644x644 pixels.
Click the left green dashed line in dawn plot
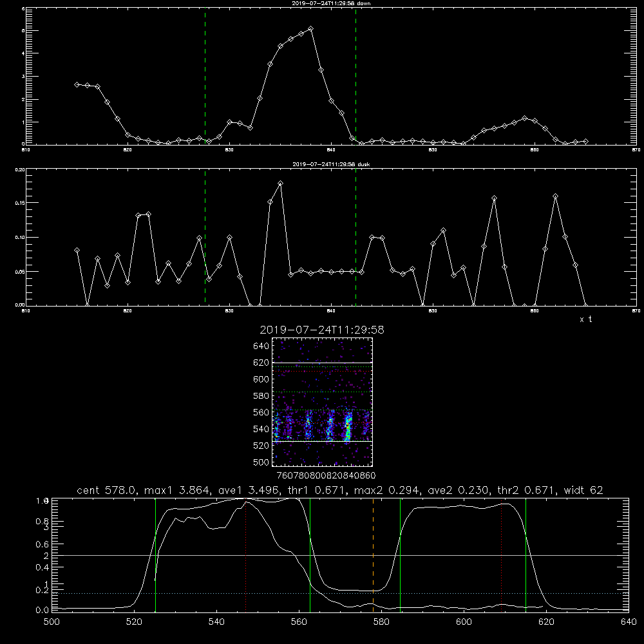point(205,77)
